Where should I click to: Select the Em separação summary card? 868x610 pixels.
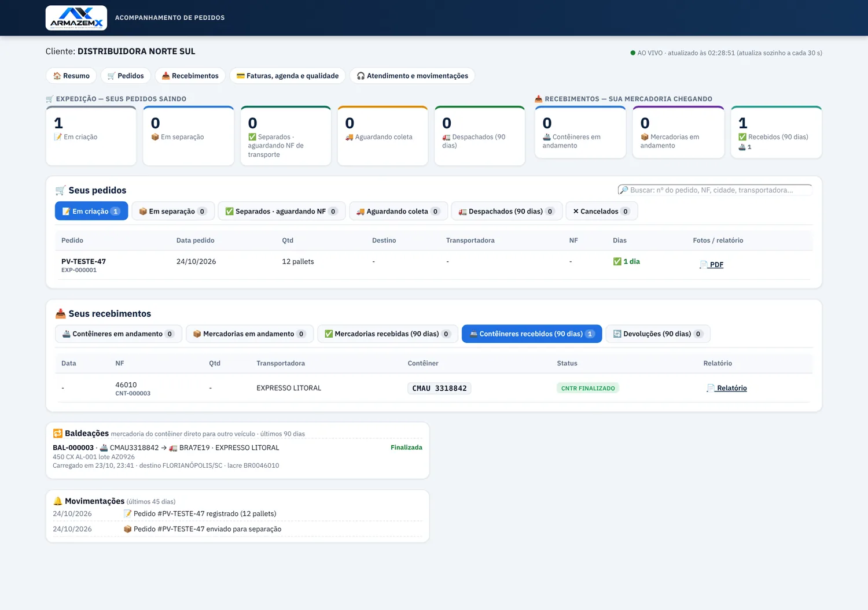coord(188,136)
